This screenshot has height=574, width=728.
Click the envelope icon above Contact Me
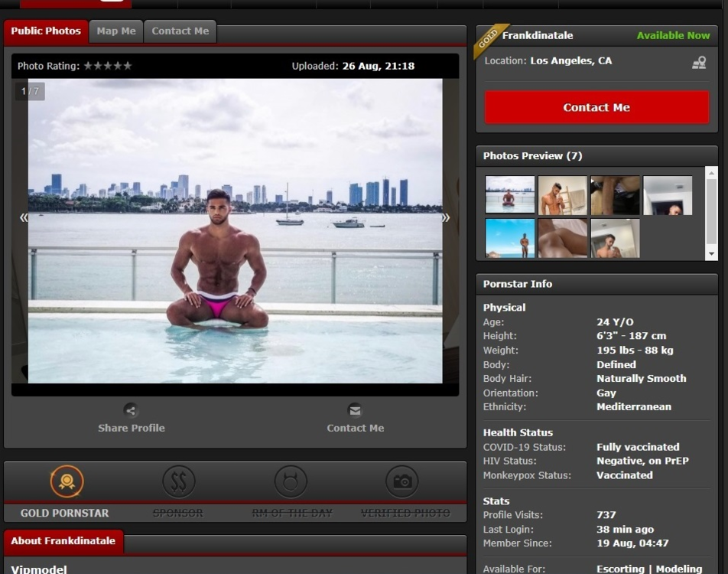click(x=355, y=409)
